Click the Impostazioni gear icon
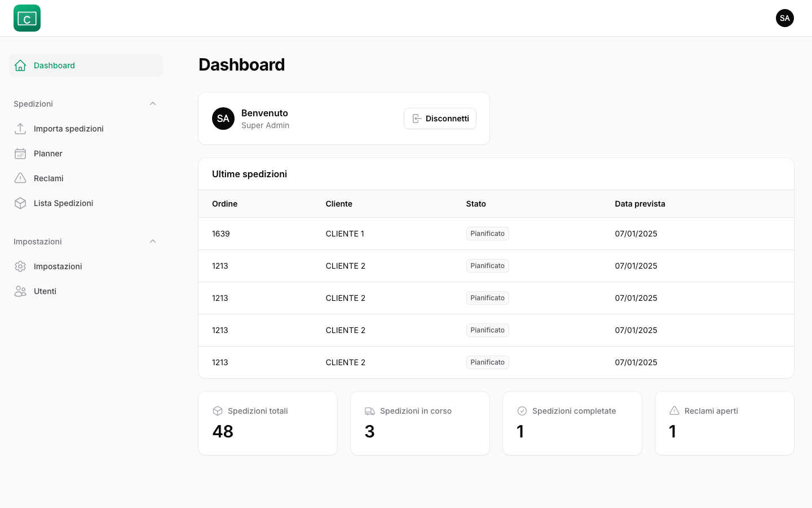812x508 pixels. click(20, 266)
